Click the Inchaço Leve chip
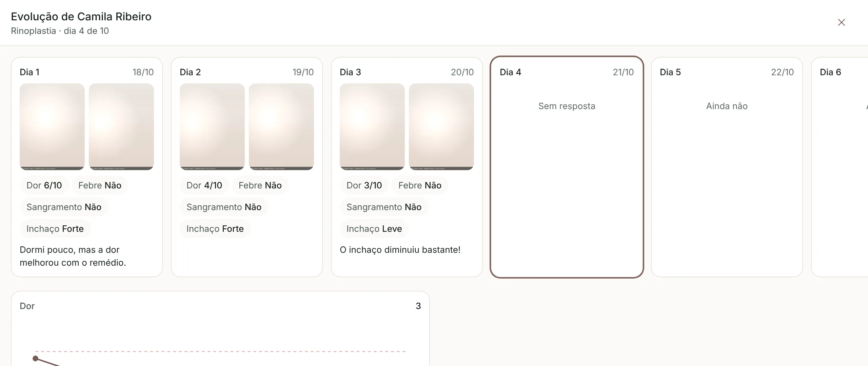Screen dimensions: 868x366 pyautogui.click(x=374, y=229)
